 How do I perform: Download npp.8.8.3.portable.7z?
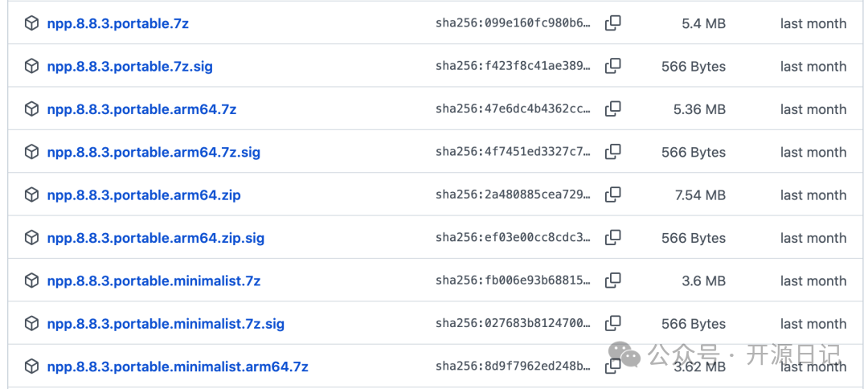pos(118,24)
